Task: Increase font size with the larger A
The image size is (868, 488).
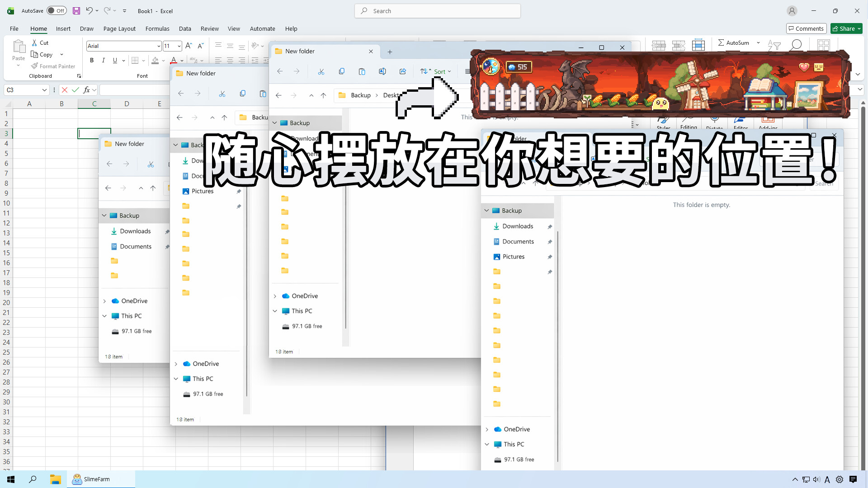Action: 189,46
